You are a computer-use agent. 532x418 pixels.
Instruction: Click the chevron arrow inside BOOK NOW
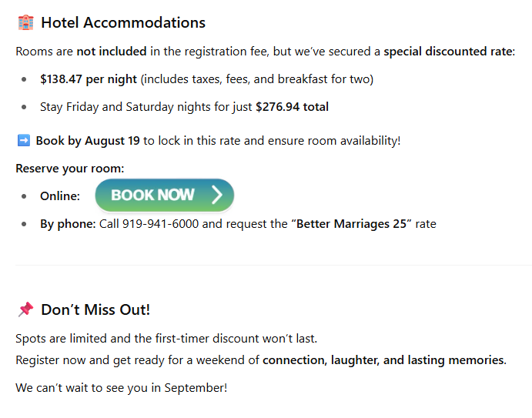(x=217, y=195)
